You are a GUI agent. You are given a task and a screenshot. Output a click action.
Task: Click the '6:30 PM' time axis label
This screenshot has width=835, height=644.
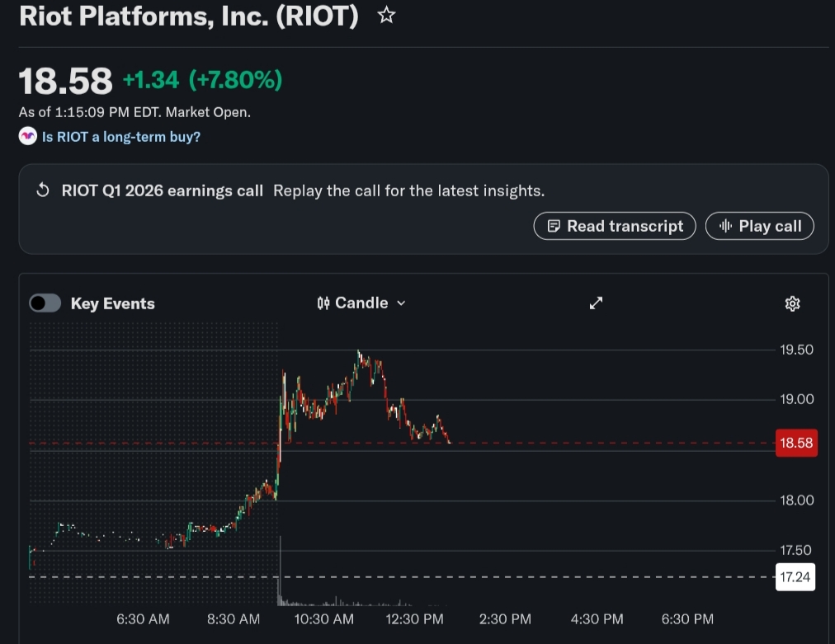pyautogui.click(x=687, y=619)
